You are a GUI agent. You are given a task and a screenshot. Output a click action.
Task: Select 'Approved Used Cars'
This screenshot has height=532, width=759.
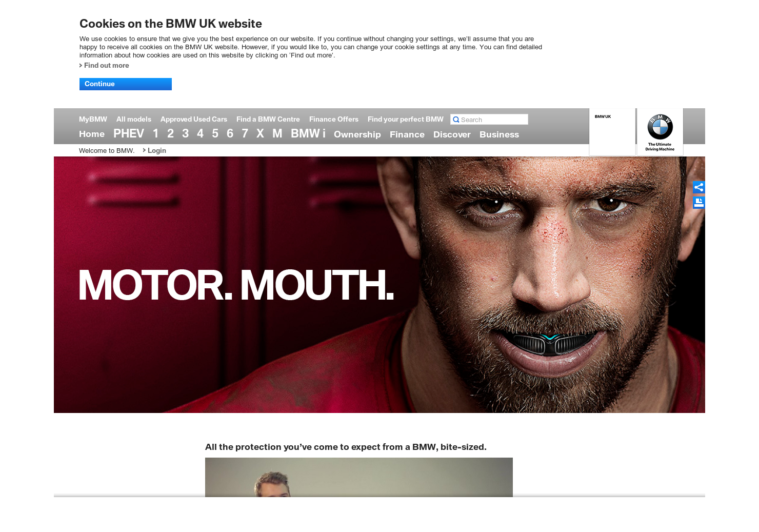(194, 119)
